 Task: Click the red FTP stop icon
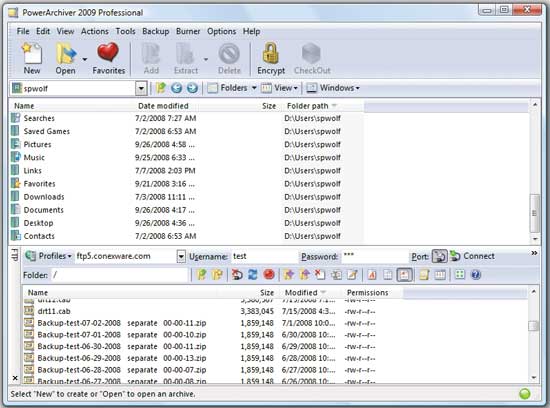(269, 275)
